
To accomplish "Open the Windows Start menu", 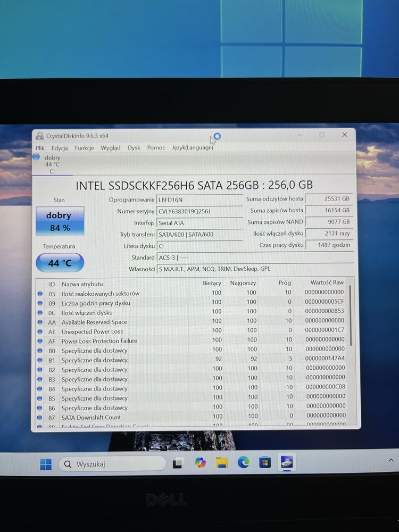I will pos(46,464).
